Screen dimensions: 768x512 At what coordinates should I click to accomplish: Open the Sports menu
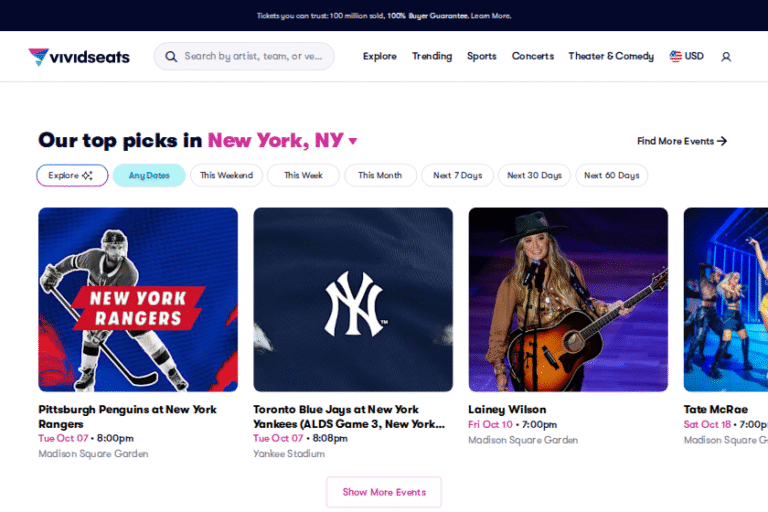[x=481, y=56]
